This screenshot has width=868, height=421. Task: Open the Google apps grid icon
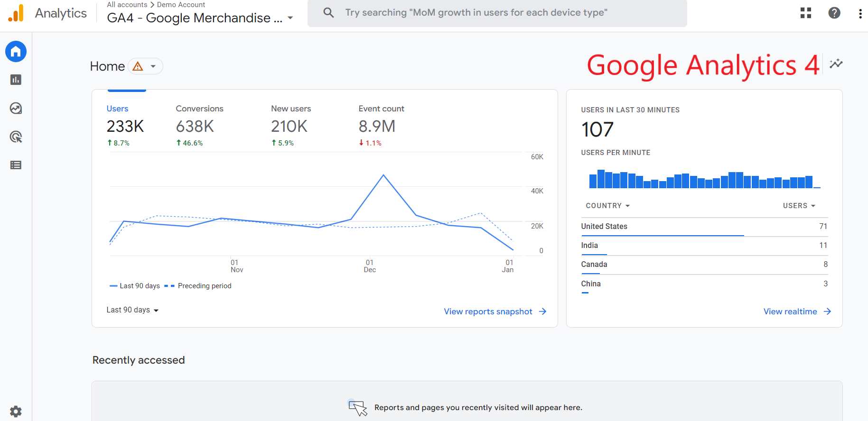[x=805, y=13]
